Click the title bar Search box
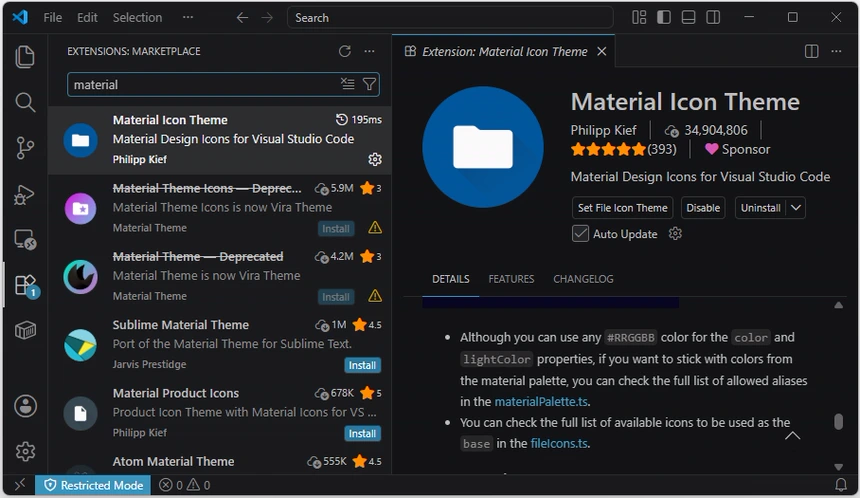The width and height of the screenshot is (860, 498). (x=450, y=18)
